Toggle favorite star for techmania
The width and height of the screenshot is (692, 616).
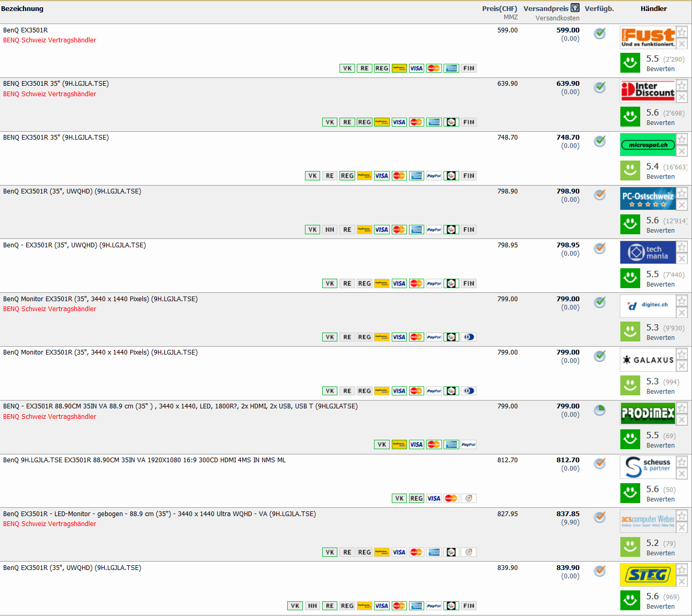[x=682, y=247]
